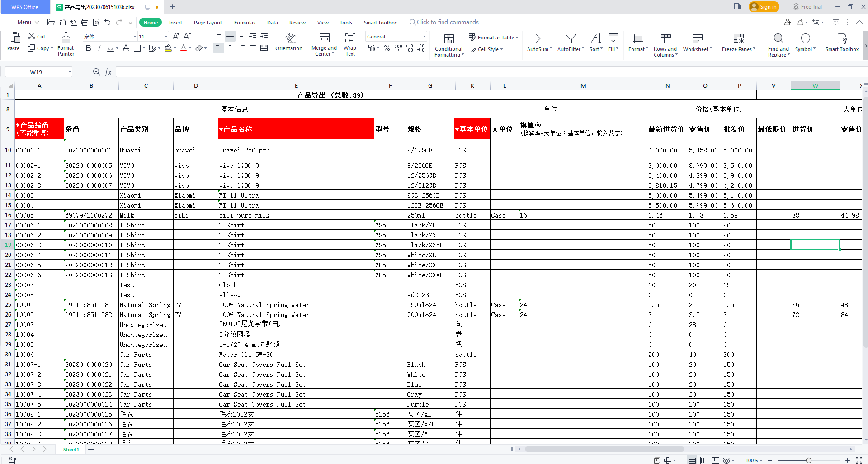
Task: Click the Sign in button
Action: click(x=764, y=7)
